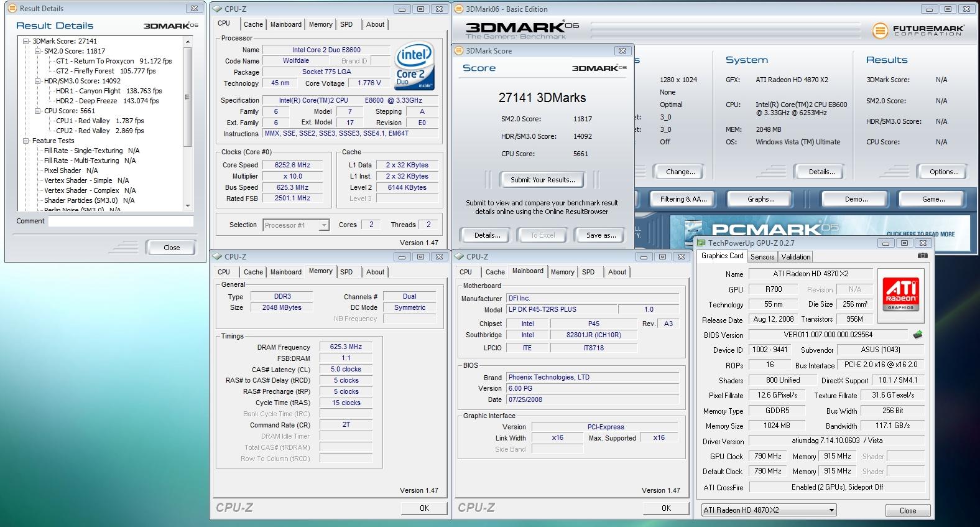
Task: Switch to Validation tab in GPU-Z
Action: click(x=796, y=257)
